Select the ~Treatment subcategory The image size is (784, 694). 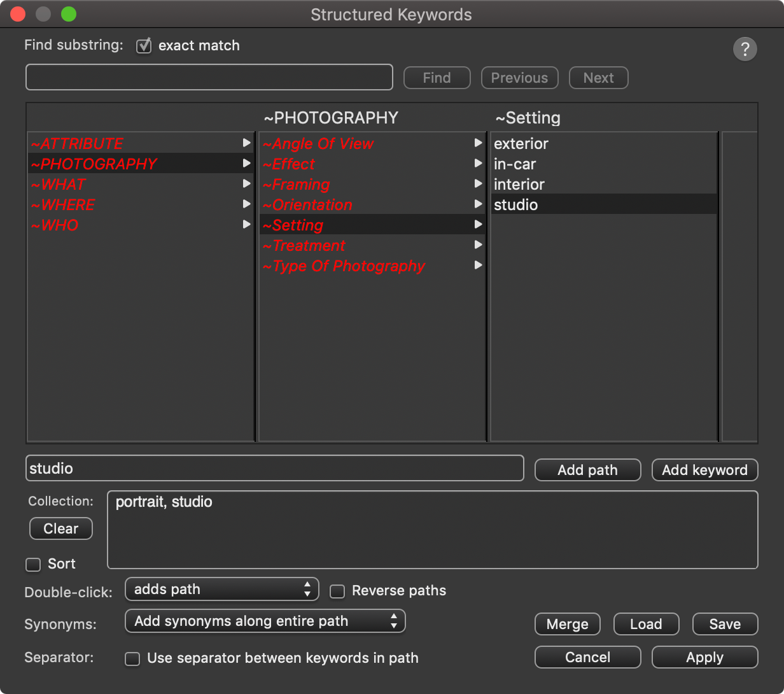pyautogui.click(x=372, y=245)
